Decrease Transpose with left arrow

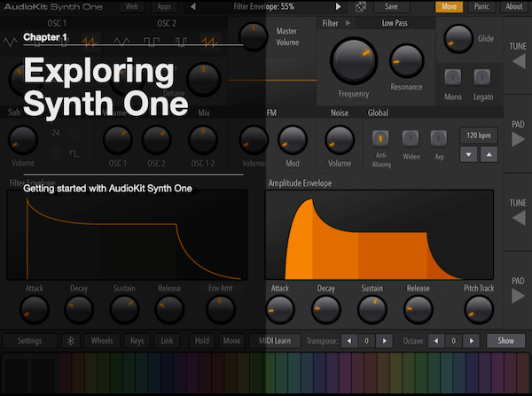click(x=349, y=341)
